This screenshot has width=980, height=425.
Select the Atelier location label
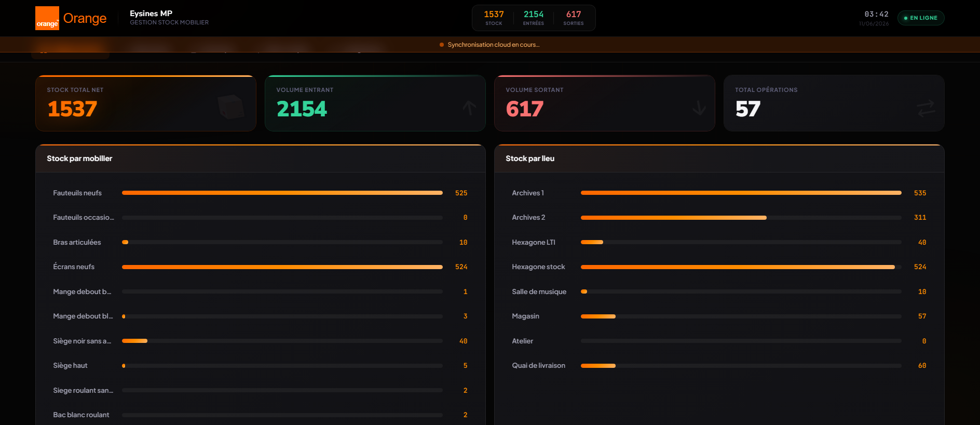pos(522,341)
